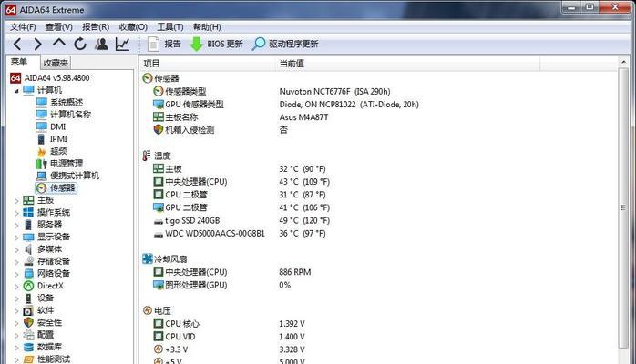Open the user icon in the toolbar
Image resolution: width=636 pixels, height=364 pixels.
[101, 44]
